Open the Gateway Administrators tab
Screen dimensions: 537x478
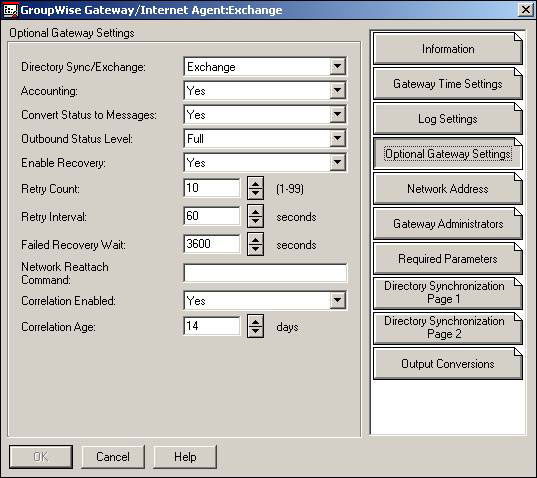448,224
